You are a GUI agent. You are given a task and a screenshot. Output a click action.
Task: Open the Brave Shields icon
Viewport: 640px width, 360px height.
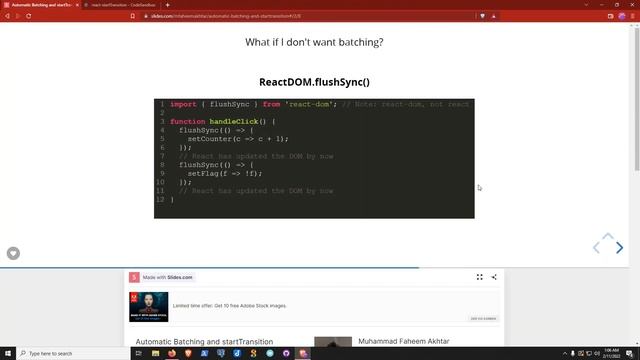click(x=482, y=16)
